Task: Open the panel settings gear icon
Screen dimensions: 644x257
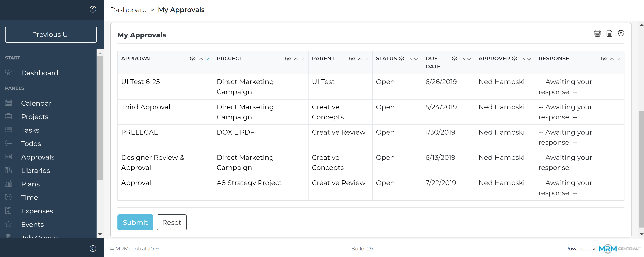Action: click(621, 33)
